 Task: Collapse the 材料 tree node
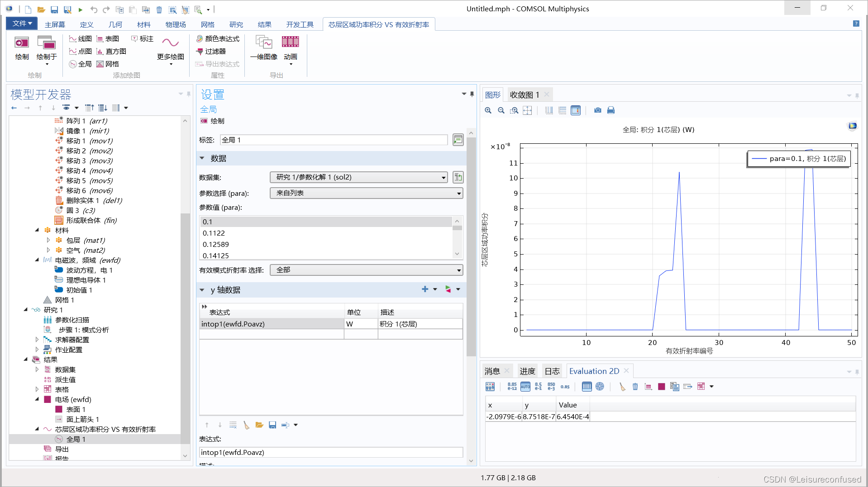coord(37,230)
